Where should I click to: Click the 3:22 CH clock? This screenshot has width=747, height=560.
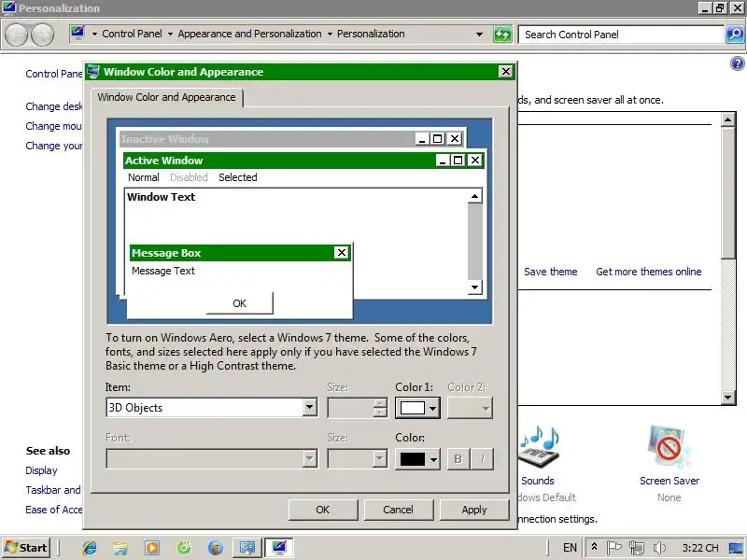point(699,548)
